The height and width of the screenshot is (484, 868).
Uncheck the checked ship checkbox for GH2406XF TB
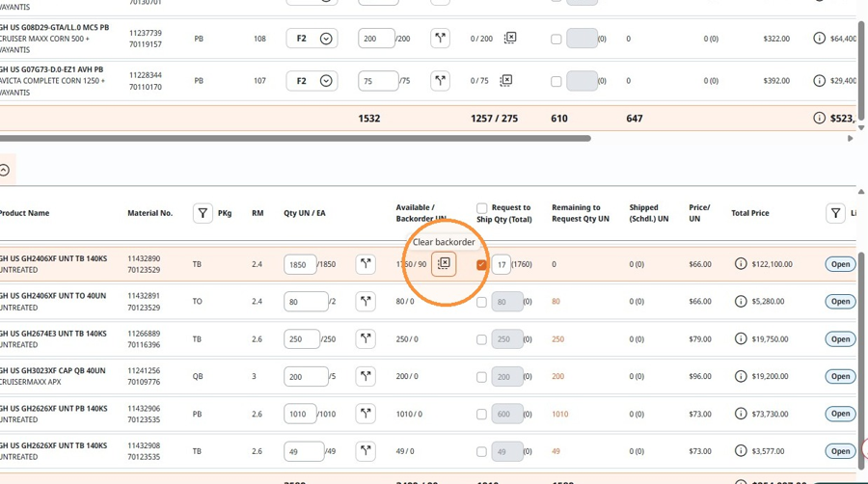(481, 265)
